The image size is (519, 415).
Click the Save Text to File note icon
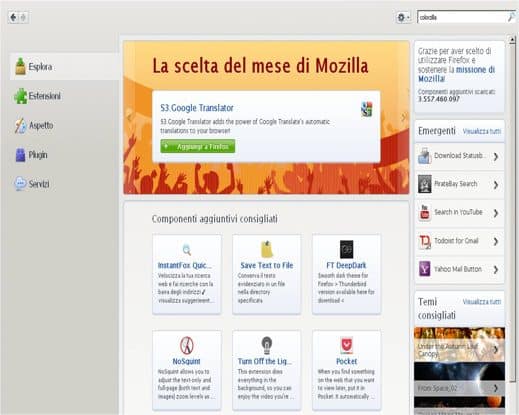(267, 249)
